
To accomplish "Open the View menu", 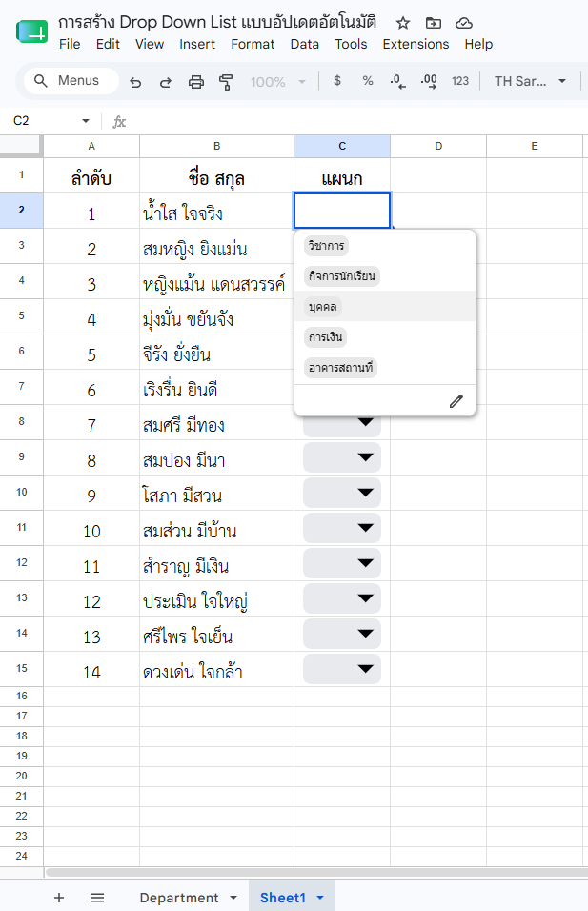I will 150,44.
